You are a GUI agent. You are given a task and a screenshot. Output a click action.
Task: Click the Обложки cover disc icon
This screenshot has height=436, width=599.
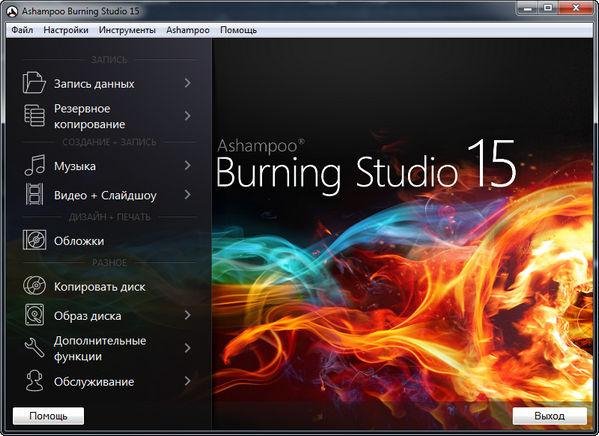(x=34, y=240)
